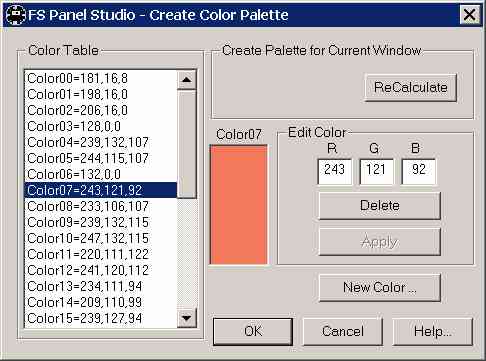Cancel the color palette dialog
Image resolution: width=486 pixels, height=361 pixels.
(x=343, y=331)
